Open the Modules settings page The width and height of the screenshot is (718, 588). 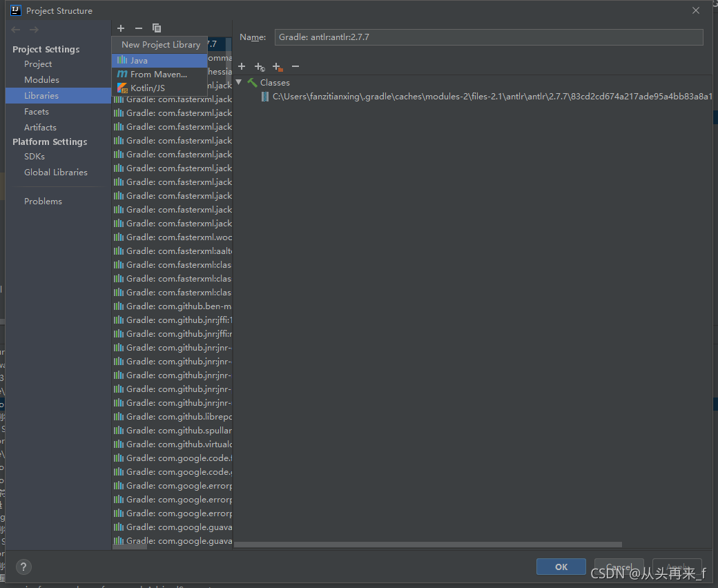[41, 80]
